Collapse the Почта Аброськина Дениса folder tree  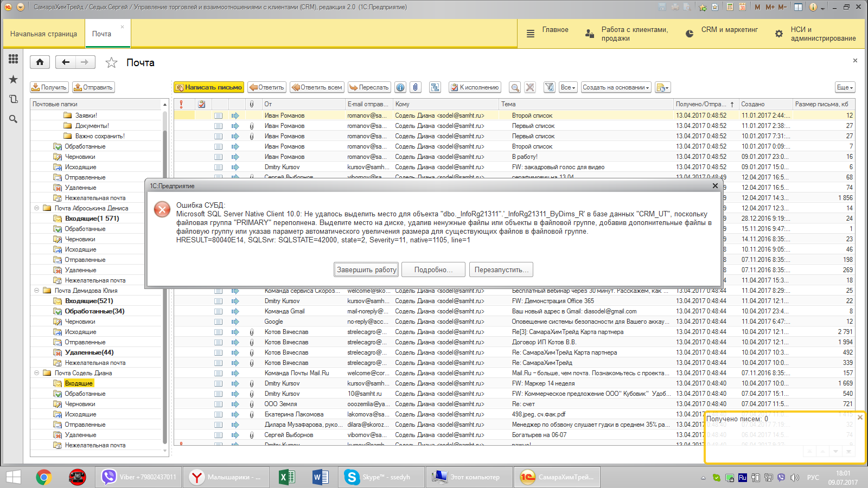[37, 208]
